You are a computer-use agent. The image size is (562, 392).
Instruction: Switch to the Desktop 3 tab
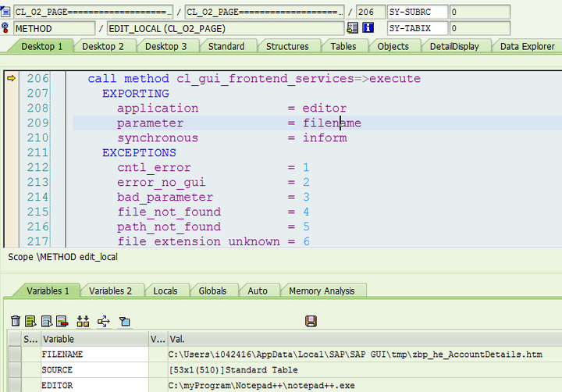[166, 46]
